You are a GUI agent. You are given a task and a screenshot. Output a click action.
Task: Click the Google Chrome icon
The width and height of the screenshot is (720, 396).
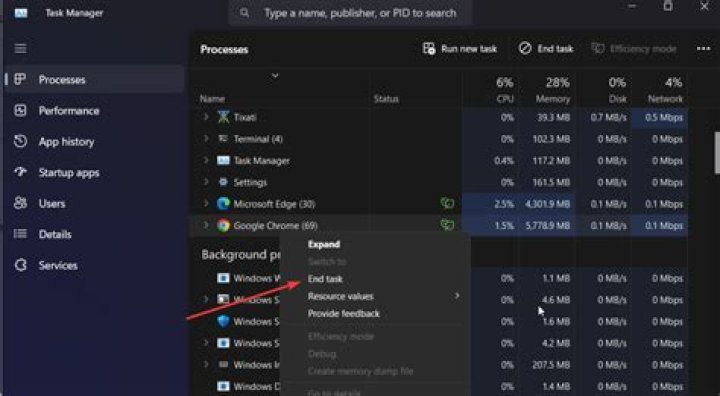223,225
